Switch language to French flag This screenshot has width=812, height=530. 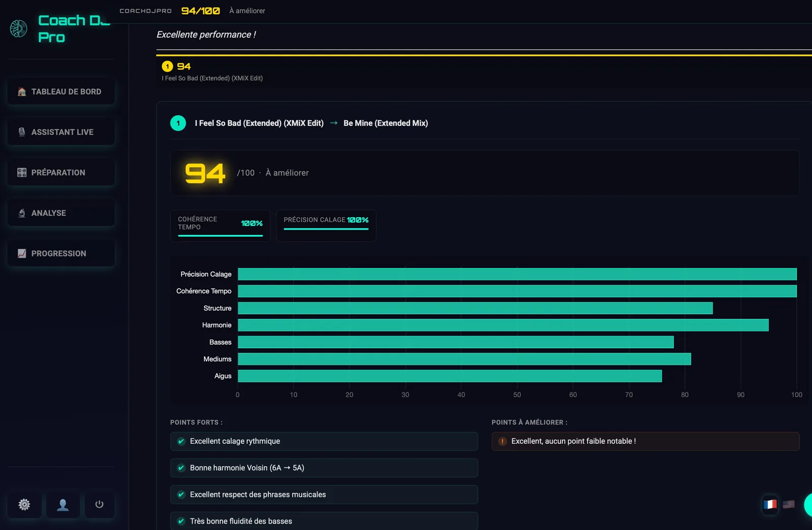click(770, 504)
